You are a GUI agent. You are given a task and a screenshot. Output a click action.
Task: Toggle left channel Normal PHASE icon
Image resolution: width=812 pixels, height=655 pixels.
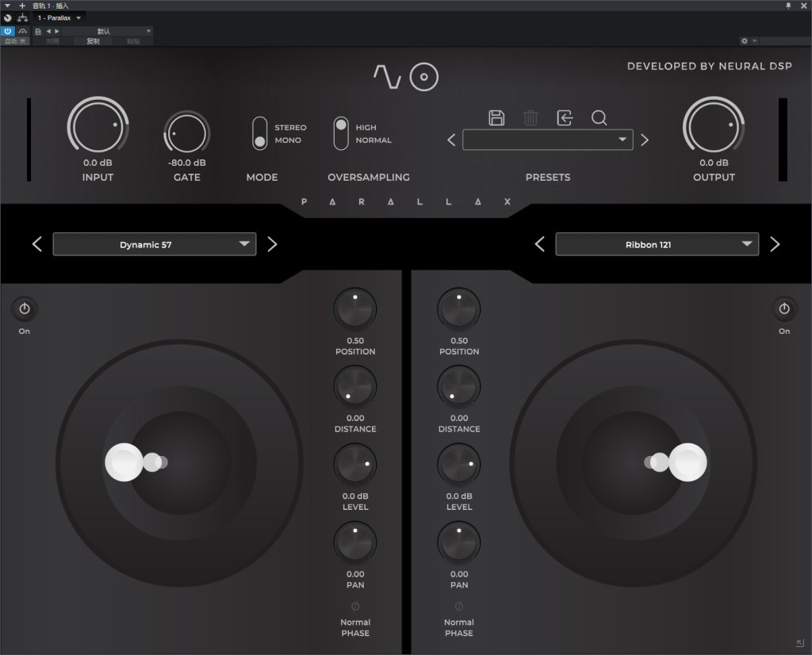355,607
